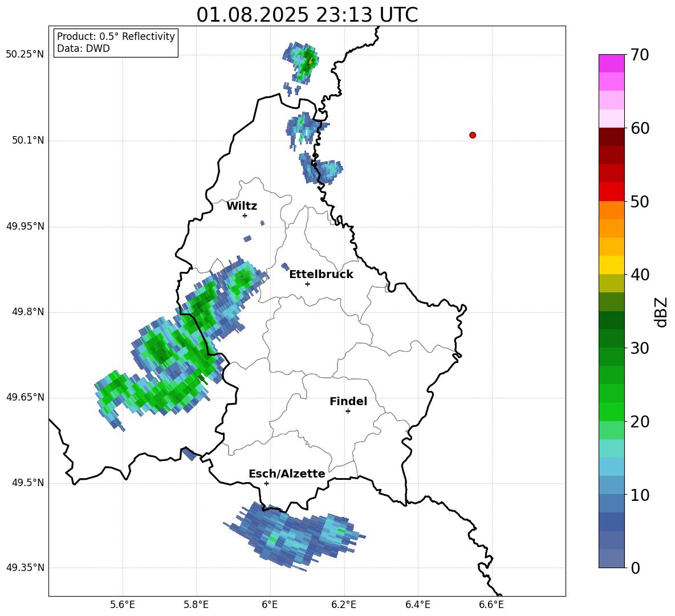Screen dimensions: 675x616
Task: Click the red dot marker east of Luxembourg
Action: coord(473,135)
